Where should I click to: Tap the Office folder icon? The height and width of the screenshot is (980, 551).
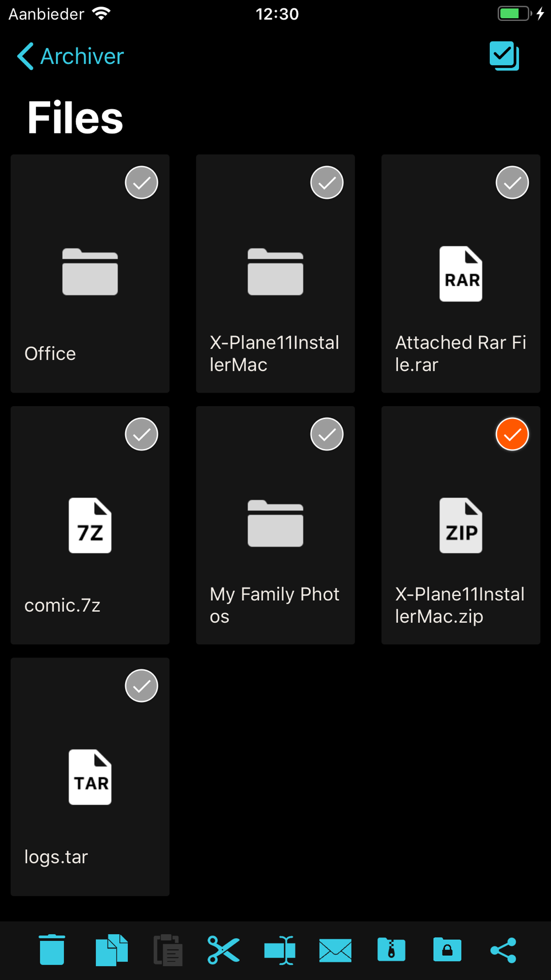click(90, 272)
